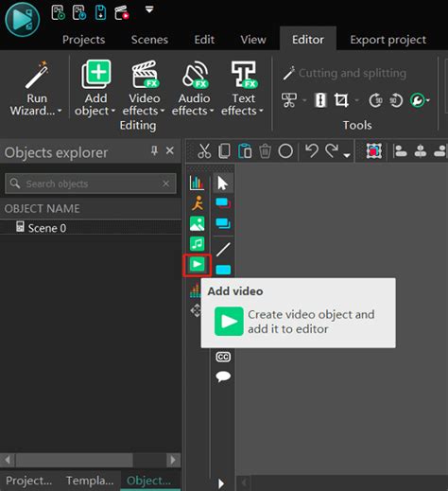Click the CC subtitles icon
The height and width of the screenshot is (491, 448).
pyautogui.click(x=223, y=357)
